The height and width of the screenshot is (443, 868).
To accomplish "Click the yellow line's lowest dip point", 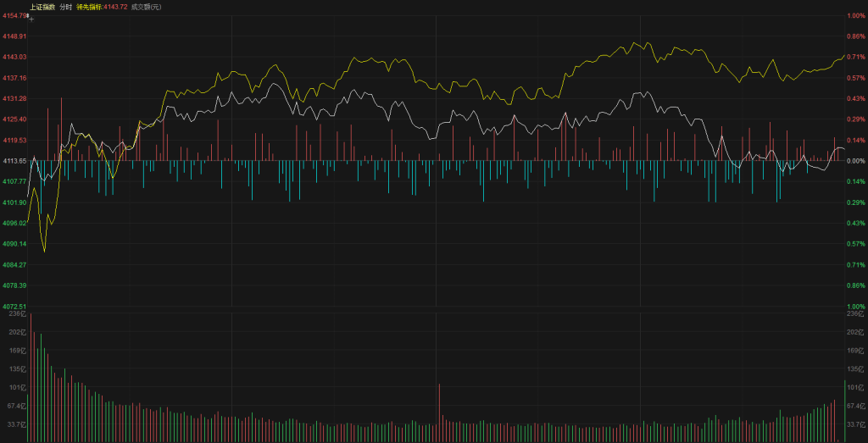I will [44, 251].
